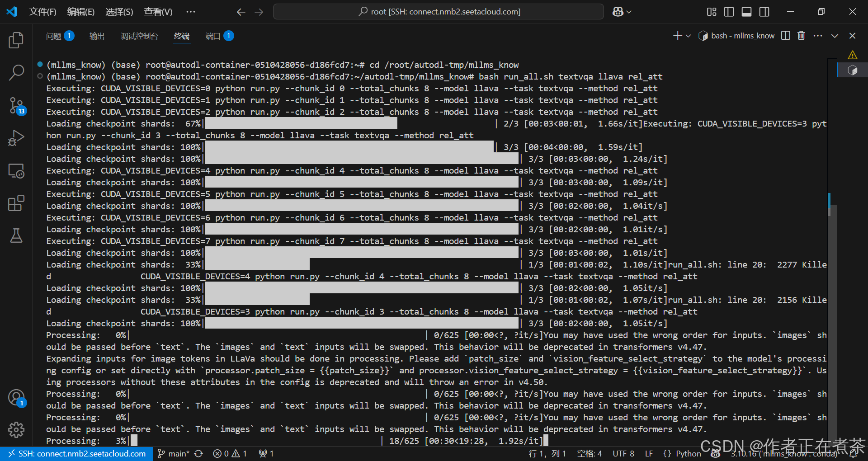Open the Testing view
This screenshot has width=868, height=461.
pos(16,235)
